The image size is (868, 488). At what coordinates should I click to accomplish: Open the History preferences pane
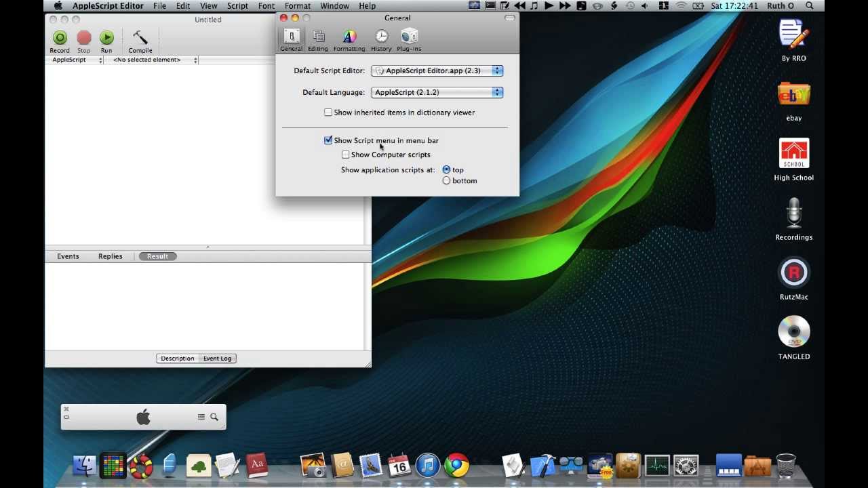381,41
